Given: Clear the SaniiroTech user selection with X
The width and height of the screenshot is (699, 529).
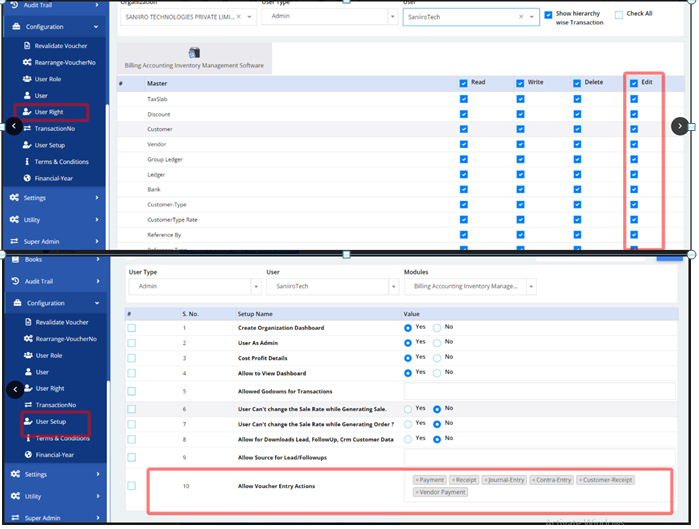Looking at the screenshot, I should pyautogui.click(x=521, y=17).
